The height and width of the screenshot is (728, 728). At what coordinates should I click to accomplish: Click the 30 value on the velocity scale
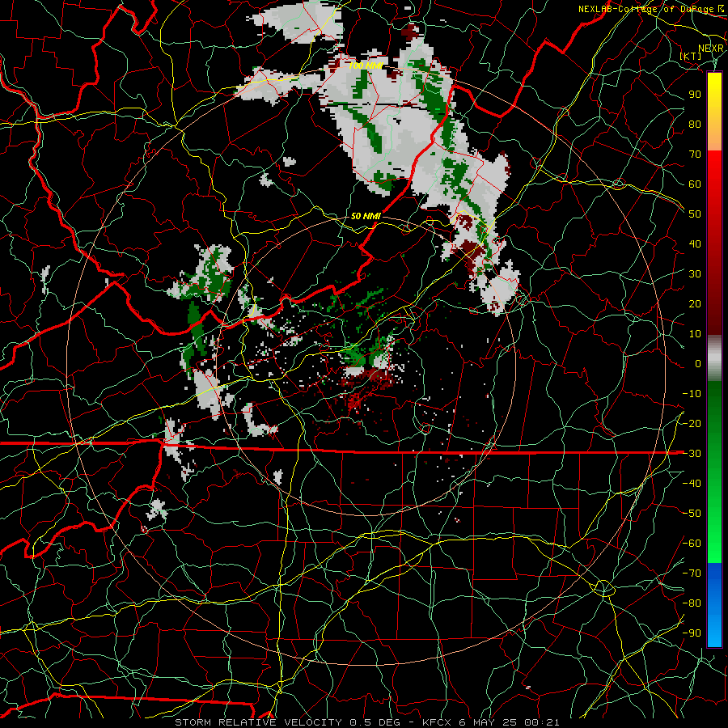(x=695, y=274)
